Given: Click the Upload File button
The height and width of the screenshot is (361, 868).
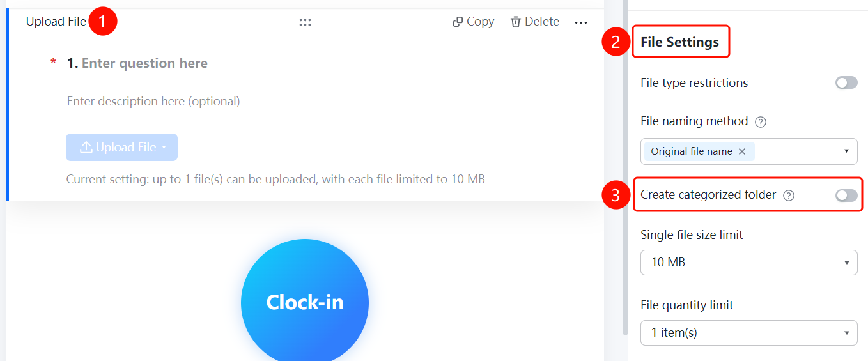Looking at the screenshot, I should [x=121, y=148].
